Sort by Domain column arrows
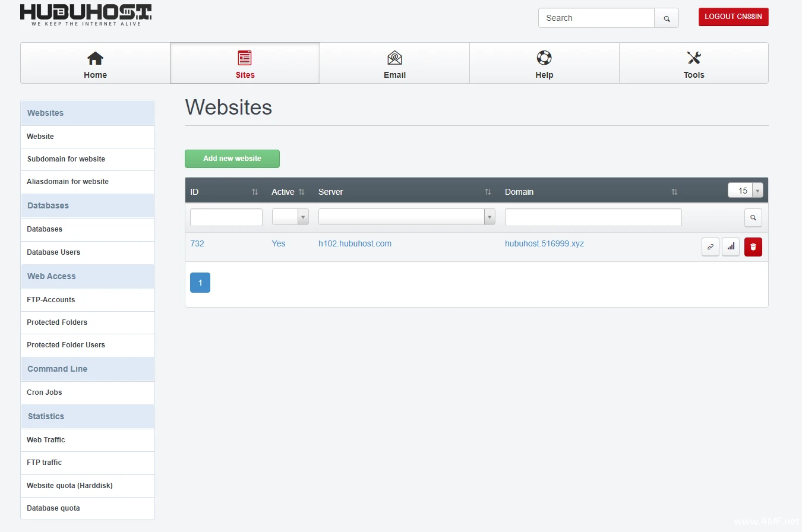This screenshot has width=802, height=532. tap(674, 192)
